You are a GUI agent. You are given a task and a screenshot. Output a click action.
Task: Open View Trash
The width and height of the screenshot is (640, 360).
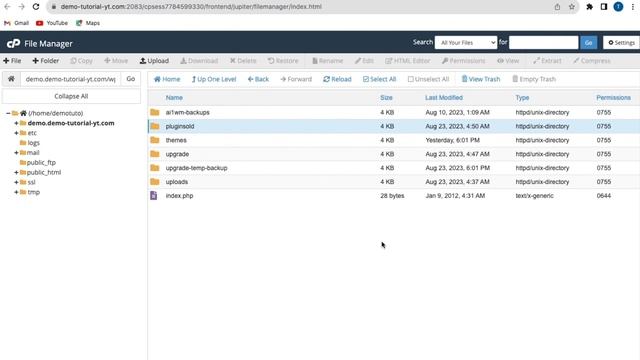tap(481, 79)
